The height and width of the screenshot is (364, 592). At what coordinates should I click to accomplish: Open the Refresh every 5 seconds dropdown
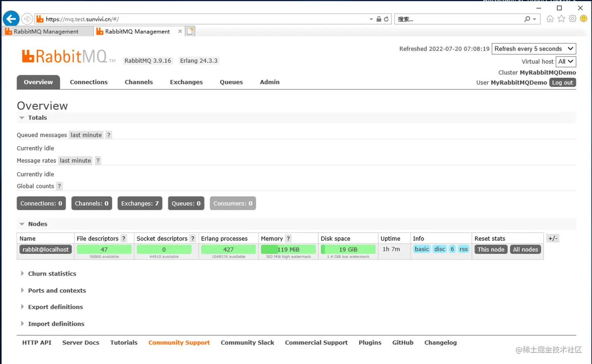(x=534, y=49)
